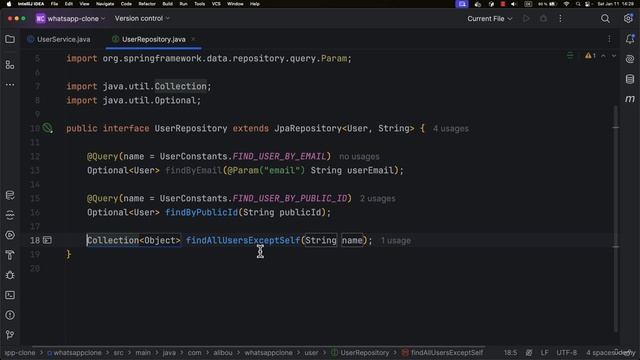Open the Maven tool window
The height and width of the screenshot is (360, 640).
point(630,99)
